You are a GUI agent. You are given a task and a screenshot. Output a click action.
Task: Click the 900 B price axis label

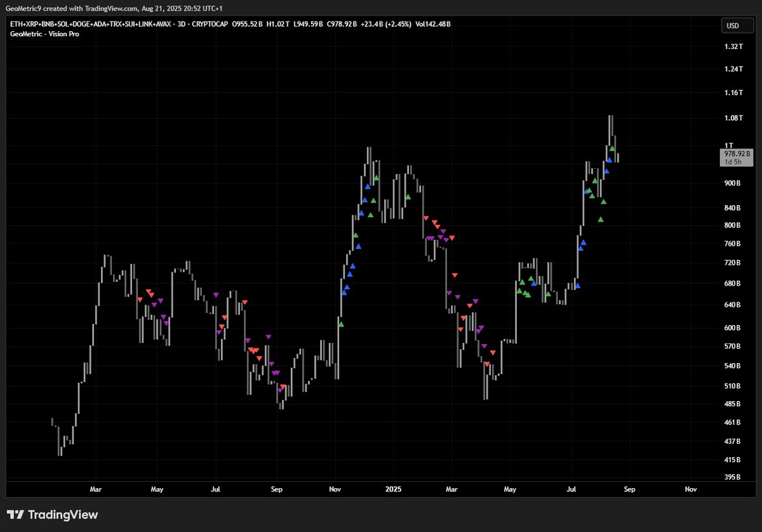pos(733,183)
